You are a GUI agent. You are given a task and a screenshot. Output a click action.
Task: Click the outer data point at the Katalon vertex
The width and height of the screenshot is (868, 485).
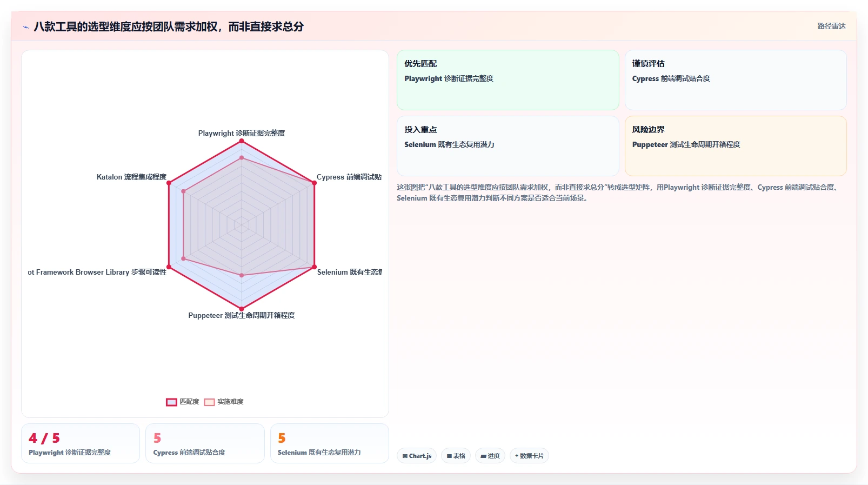tap(169, 183)
